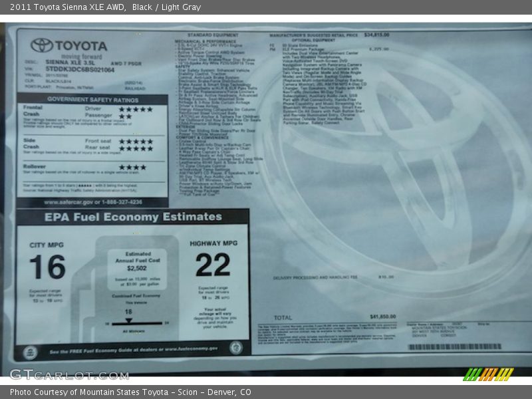Select the driver frontal crash five-star rating
This screenshot has width=532, height=399.
[x=136, y=109]
